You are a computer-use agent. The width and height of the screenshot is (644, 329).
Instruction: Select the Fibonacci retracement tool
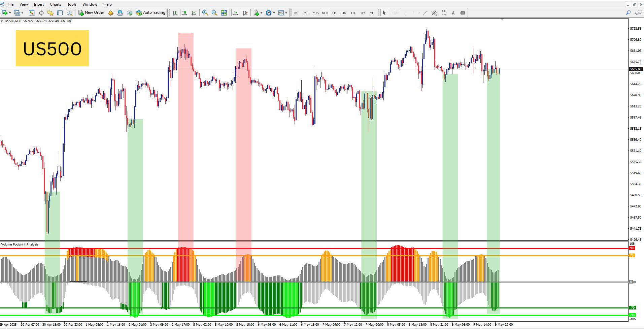tap(444, 13)
